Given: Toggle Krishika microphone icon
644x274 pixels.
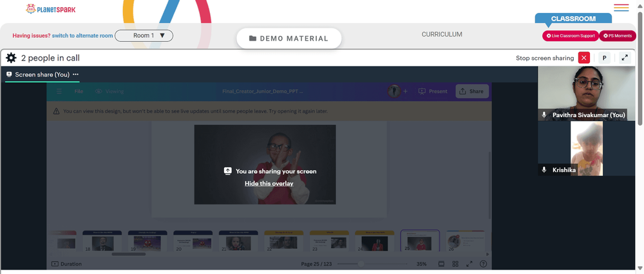Looking at the screenshot, I should click(x=544, y=170).
